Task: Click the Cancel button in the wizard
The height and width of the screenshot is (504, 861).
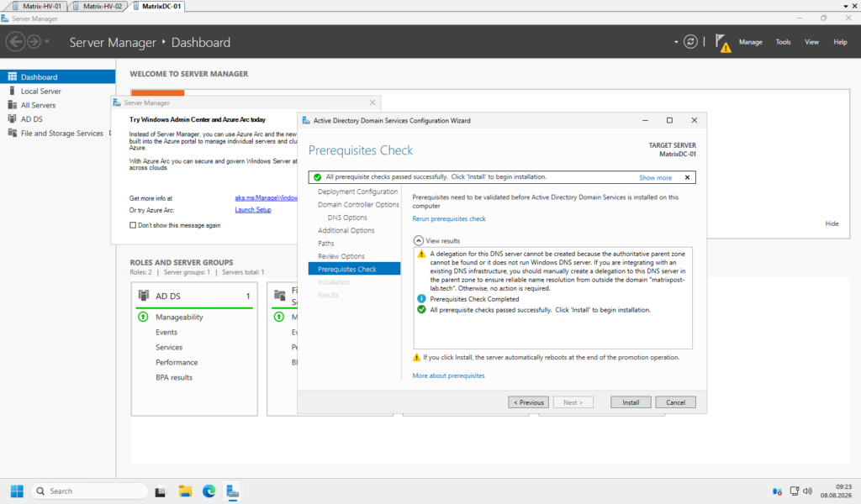Action: (x=675, y=402)
